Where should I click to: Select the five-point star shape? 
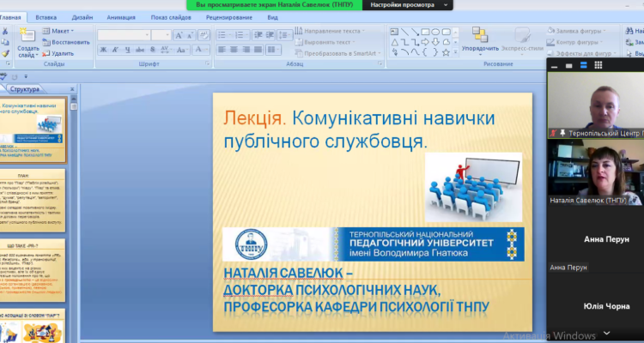pos(446,52)
